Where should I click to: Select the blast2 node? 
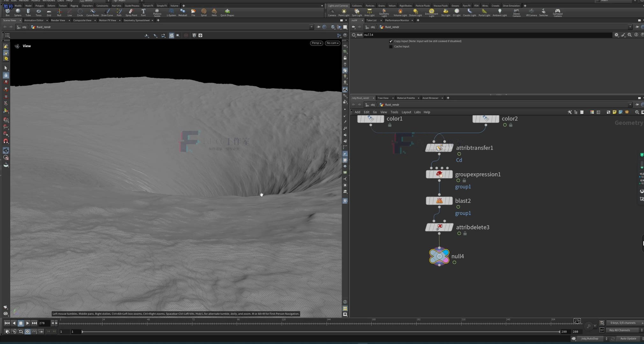point(439,201)
